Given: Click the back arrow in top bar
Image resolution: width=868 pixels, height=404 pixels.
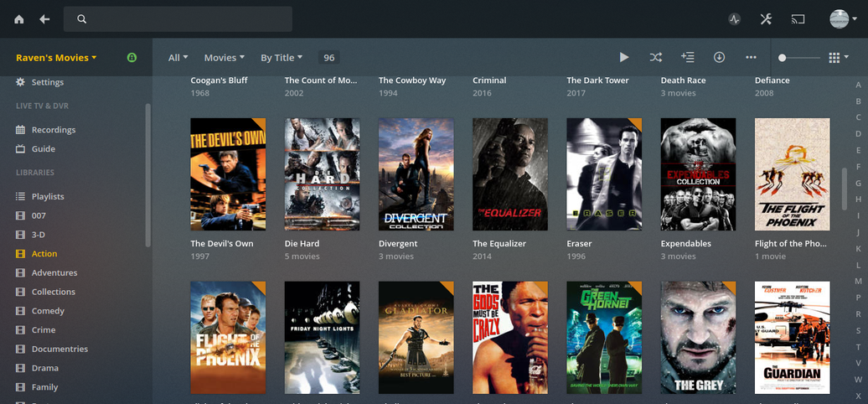Looking at the screenshot, I should [45, 19].
